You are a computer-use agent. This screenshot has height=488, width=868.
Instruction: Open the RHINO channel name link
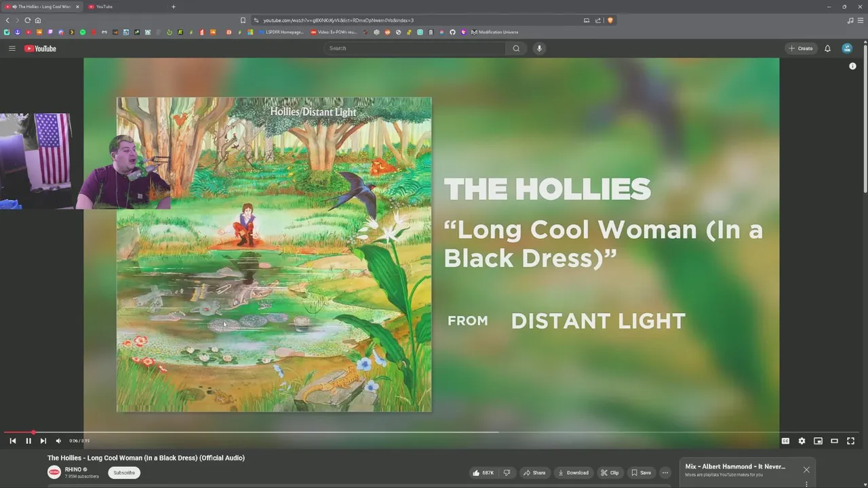[73, 469]
